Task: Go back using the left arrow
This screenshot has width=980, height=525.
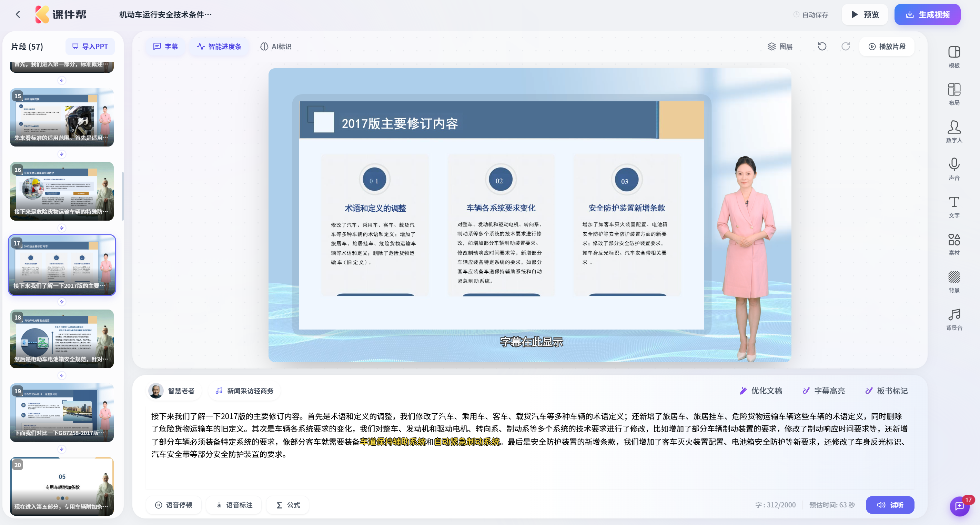Action: (18, 14)
